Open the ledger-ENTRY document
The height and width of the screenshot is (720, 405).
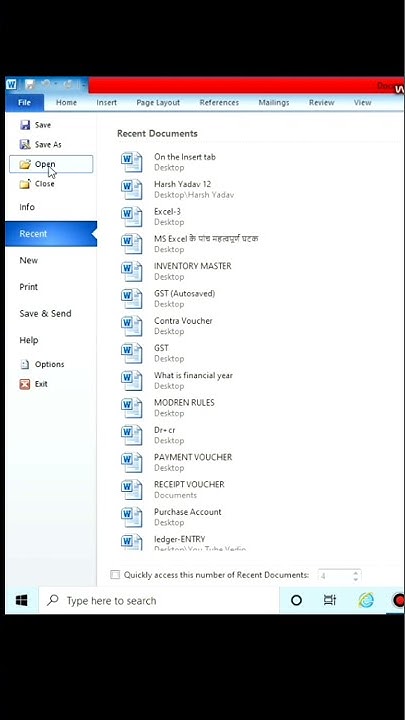click(180, 539)
